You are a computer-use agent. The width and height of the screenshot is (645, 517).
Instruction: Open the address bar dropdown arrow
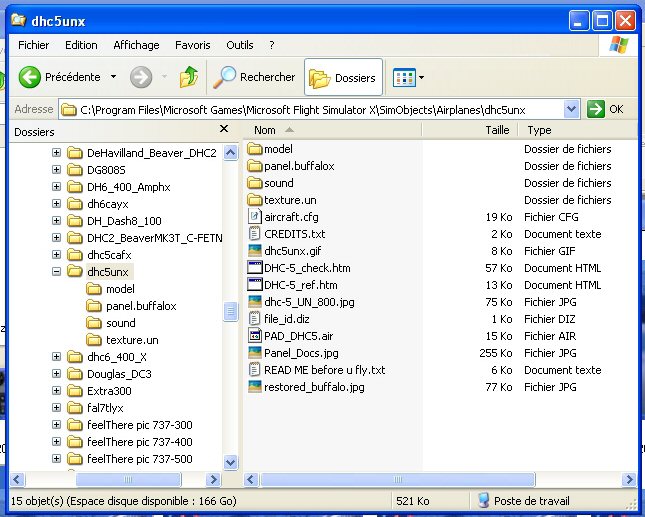coord(571,109)
